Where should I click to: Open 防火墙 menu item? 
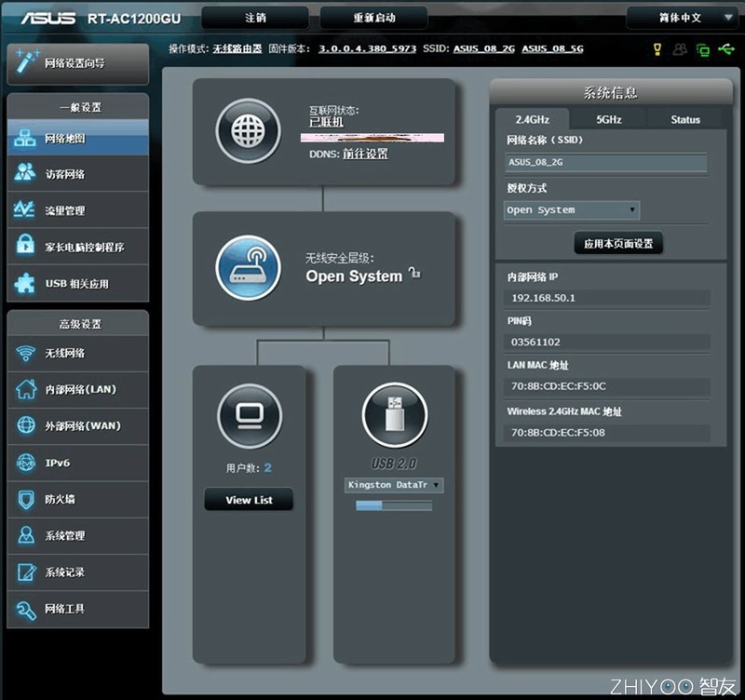(78, 499)
